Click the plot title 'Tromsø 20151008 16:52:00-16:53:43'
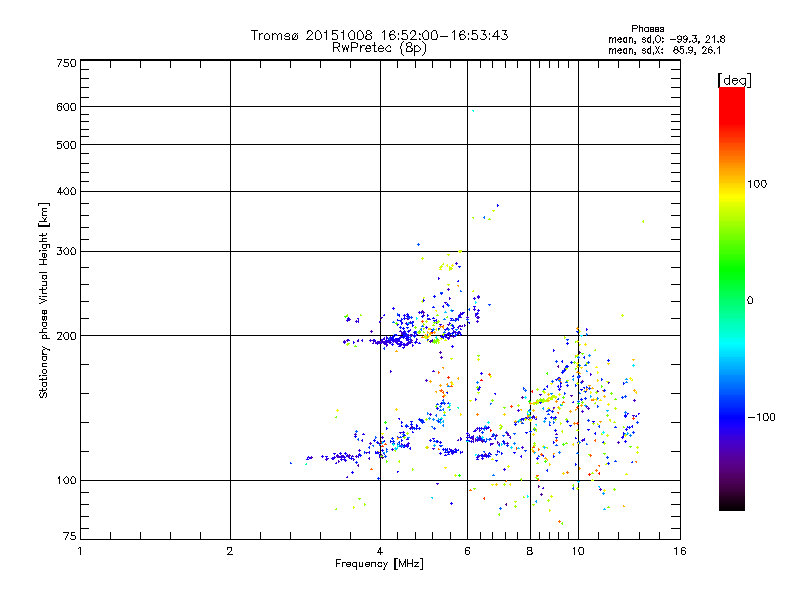This screenshot has height=600, width=800. pos(379,35)
